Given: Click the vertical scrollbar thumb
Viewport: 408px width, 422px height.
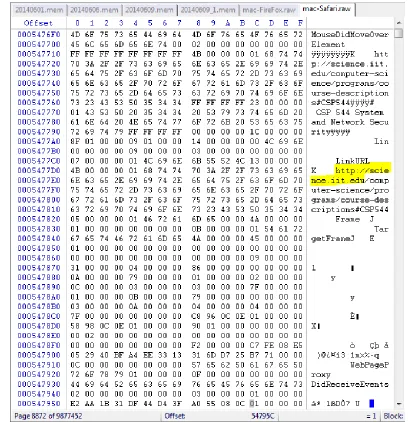Looking at the screenshot, I should click(x=399, y=34).
